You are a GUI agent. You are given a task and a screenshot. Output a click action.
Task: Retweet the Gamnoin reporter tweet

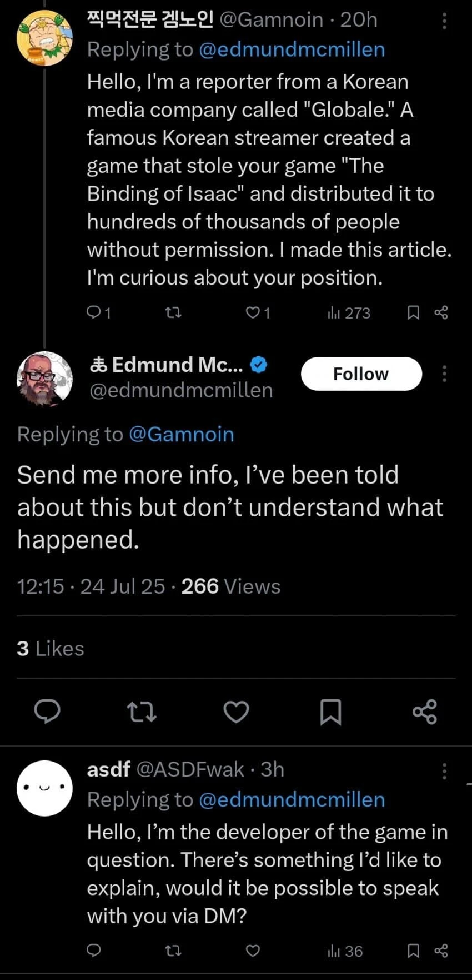click(x=174, y=313)
